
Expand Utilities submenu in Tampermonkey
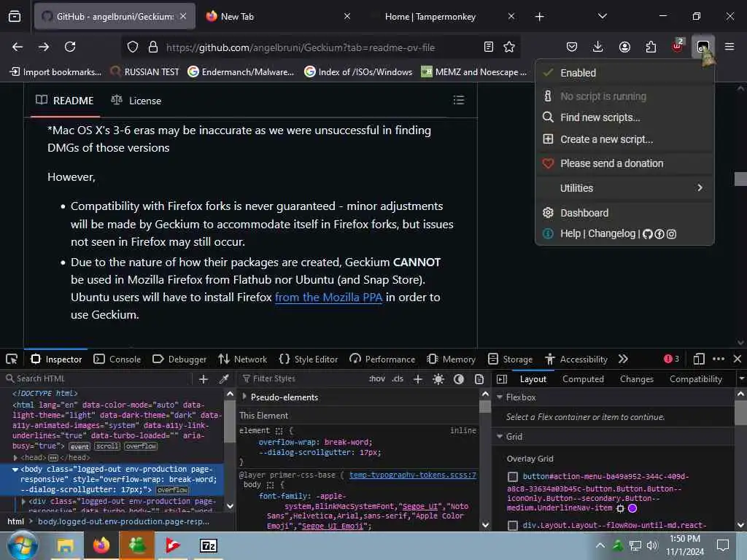point(624,188)
